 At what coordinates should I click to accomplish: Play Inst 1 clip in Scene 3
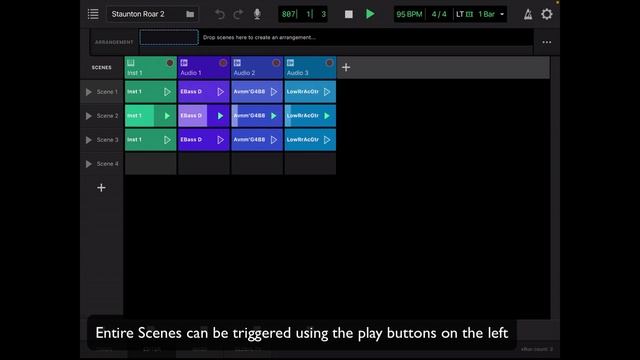(167, 140)
